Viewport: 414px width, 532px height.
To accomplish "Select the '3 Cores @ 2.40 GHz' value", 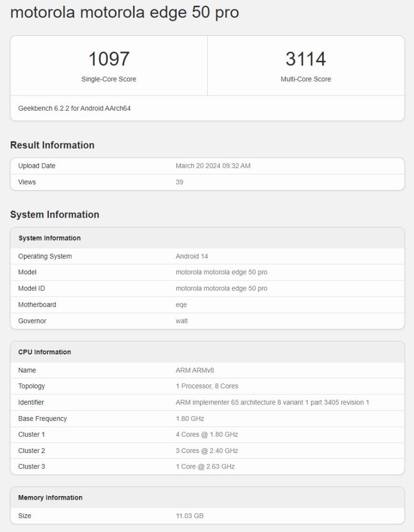I will click(207, 451).
